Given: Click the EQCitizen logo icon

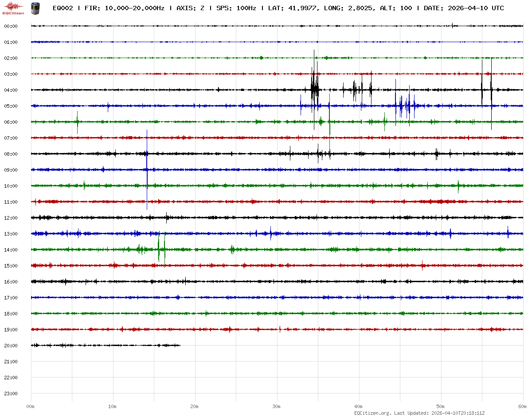Looking at the screenshot, I should [x=13, y=8].
